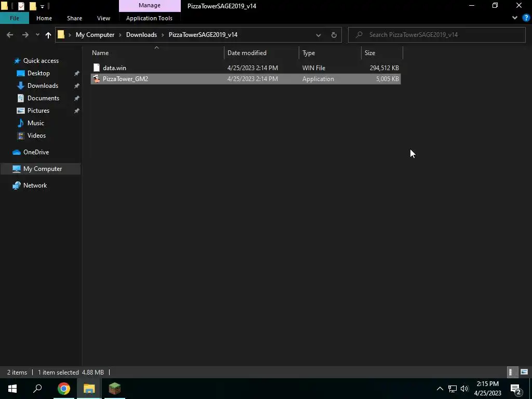Select the data.win file
The width and height of the screenshot is (532, 399).
coord(246,68)
